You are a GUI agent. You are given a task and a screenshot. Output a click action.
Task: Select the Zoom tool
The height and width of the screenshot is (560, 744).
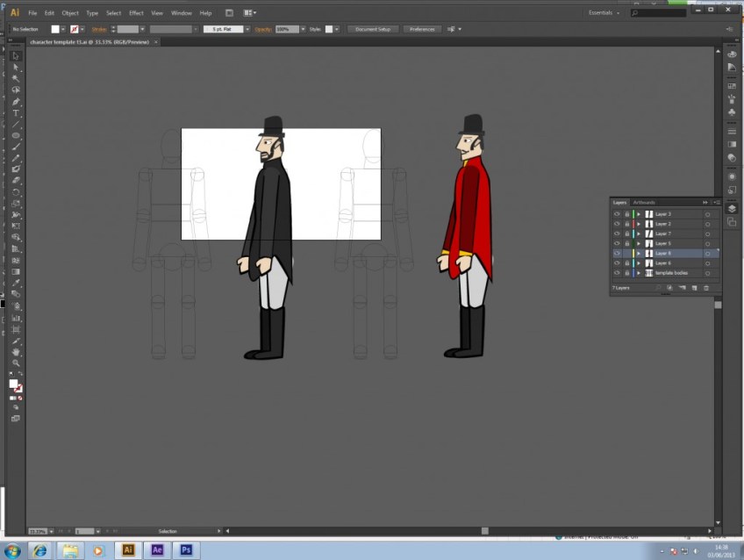[16, 363]
